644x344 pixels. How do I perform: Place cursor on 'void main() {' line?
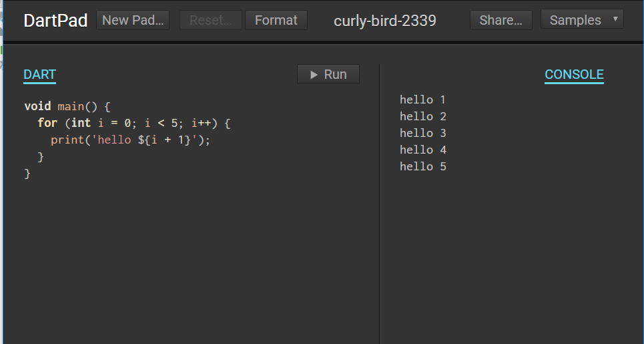click(67, 106)
